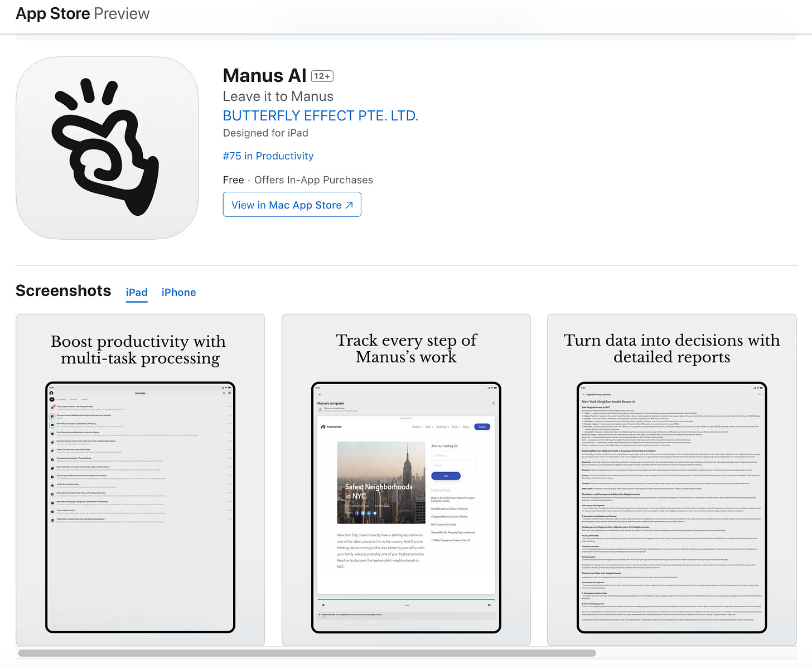Click the horizontal screenshots scrollbar
The width and height of the screenshot is (812, 669).
click(307, 653)
